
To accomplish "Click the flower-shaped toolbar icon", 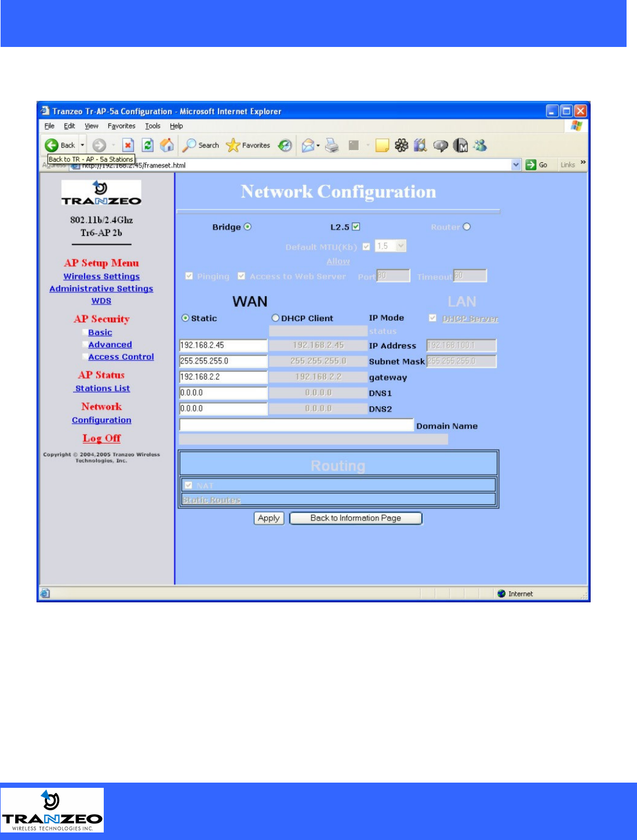I will [x=402, y=146].
